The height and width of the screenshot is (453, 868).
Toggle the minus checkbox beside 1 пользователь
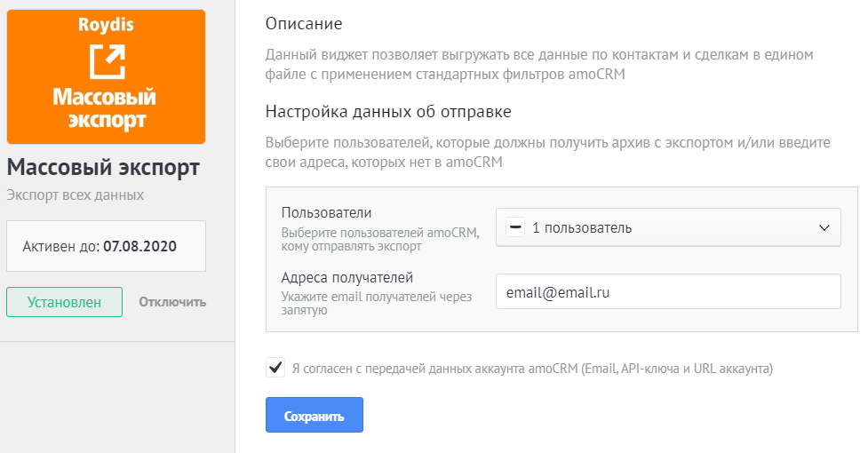[515, 227]
